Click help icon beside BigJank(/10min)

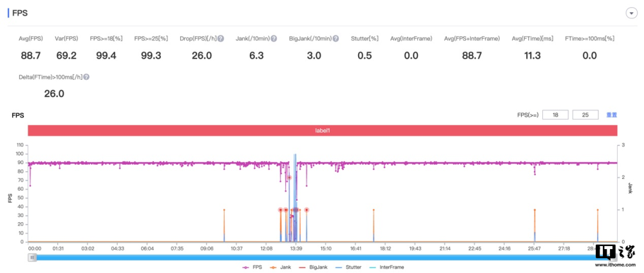coord(336,39)
